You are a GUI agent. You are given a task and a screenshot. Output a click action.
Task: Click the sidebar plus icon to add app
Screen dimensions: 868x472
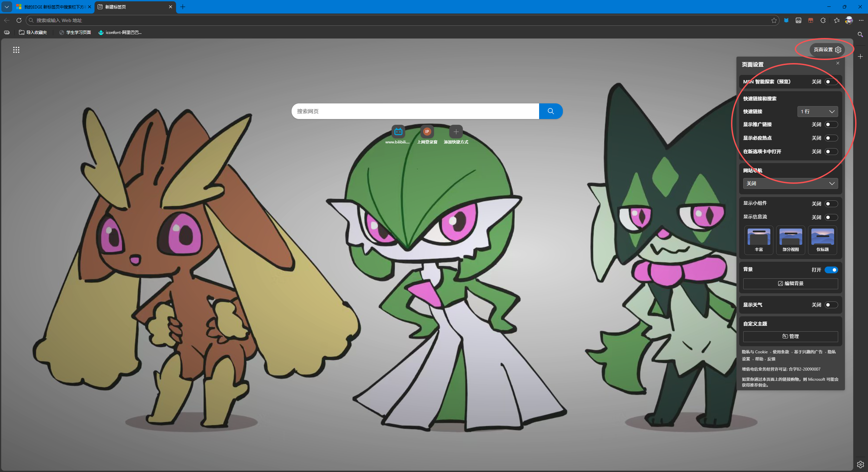(860, 57)
